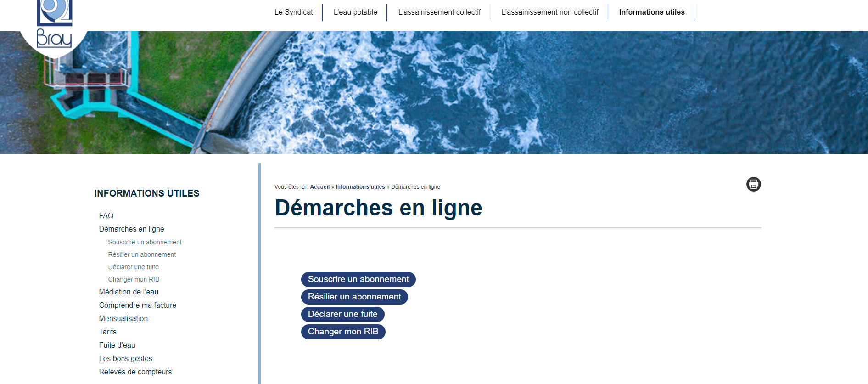Open the Fuite d'eau sidebar link
The width and height of the screenshot is (868, 384).
click(x=117, y=345)
